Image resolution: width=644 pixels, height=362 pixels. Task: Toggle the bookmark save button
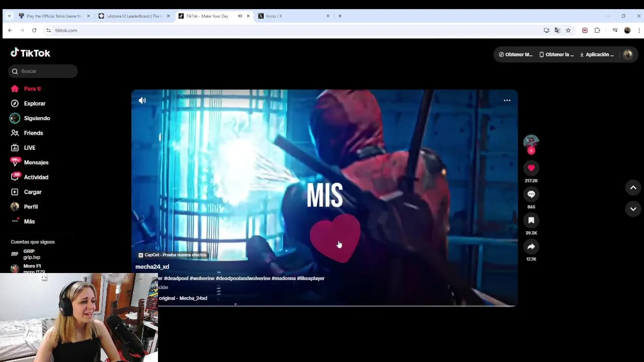pos(531,220)
